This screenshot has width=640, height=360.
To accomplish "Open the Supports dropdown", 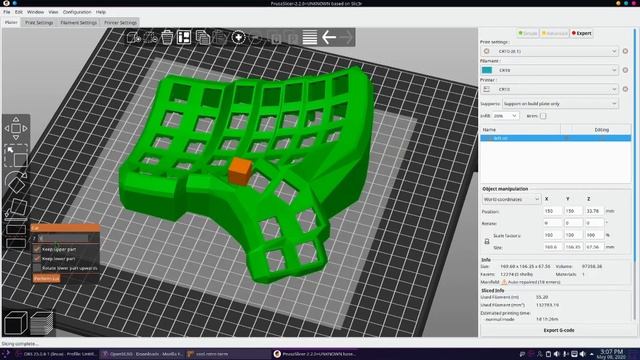I will (x=560, y=104).
